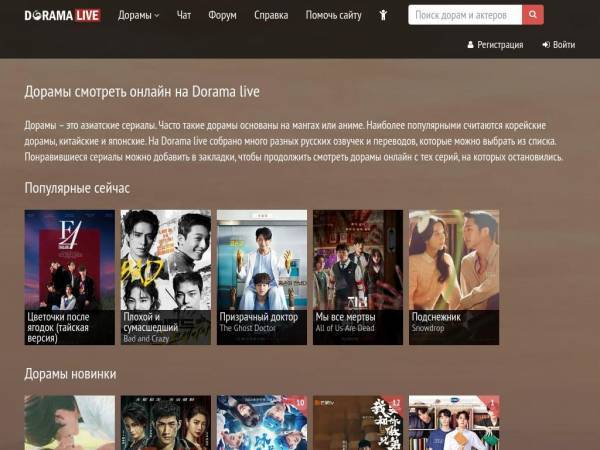
Task: Open the Справка menu item
Action: [x=271, y=15]
